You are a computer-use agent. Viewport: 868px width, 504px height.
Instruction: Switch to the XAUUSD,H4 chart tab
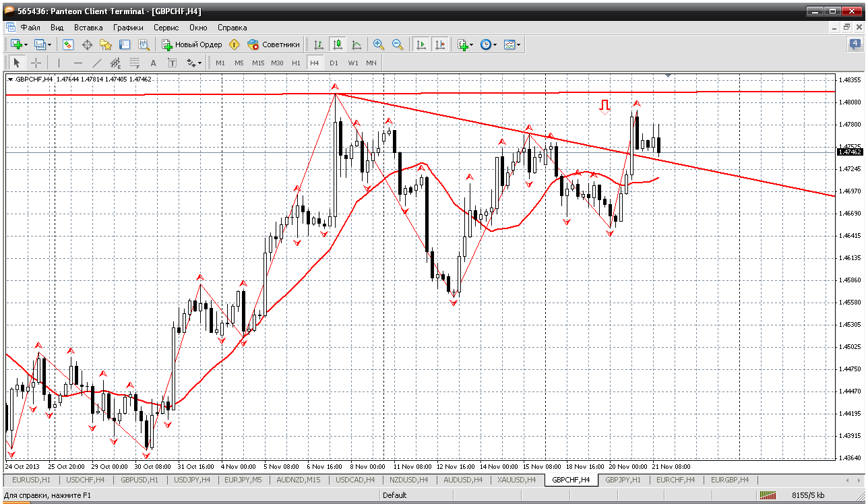coord(517,480)
